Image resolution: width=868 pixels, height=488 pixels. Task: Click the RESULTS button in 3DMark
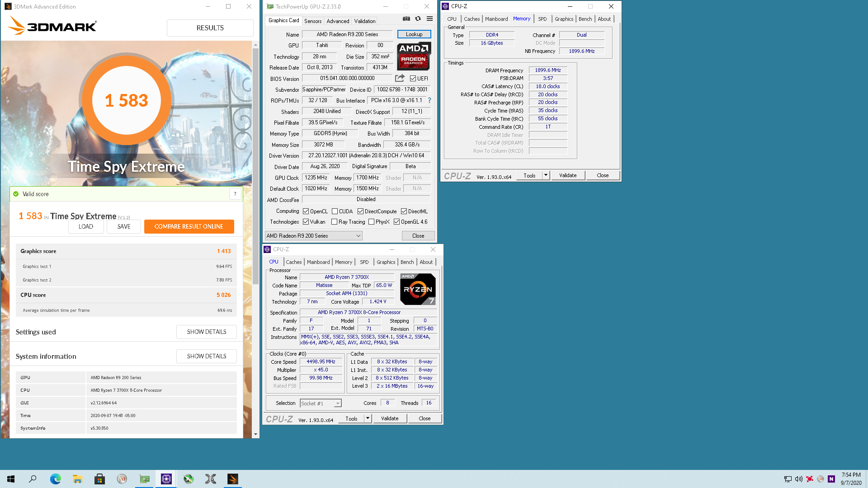pyautogui.click(x=210, y=28)
